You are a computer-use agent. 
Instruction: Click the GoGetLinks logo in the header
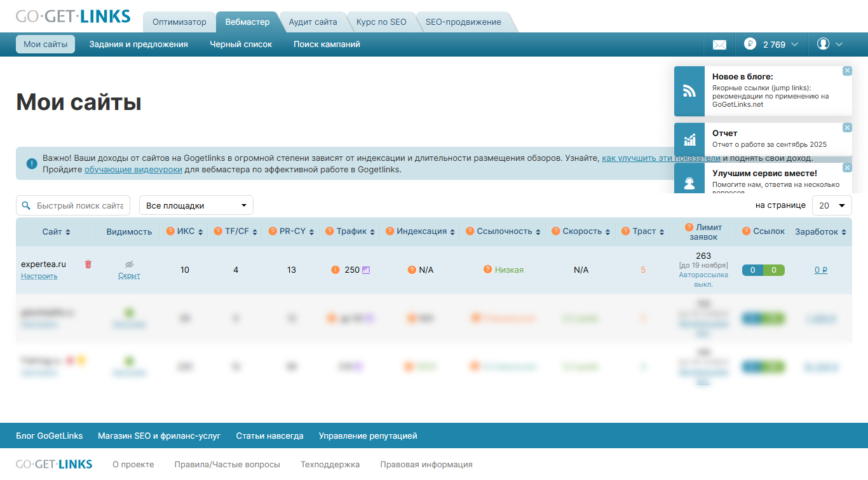click(x=73, y=17)
